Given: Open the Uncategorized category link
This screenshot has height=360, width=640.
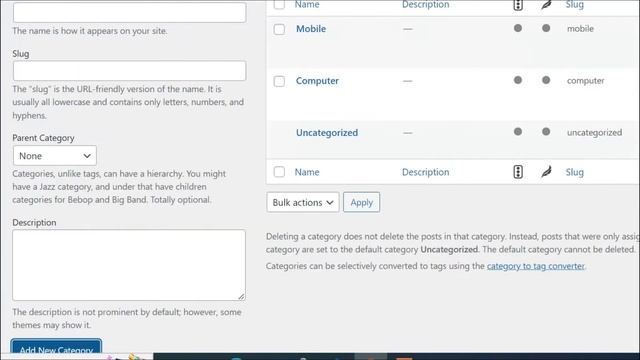Looking at the screenshot, I should [x=327, y=133].
